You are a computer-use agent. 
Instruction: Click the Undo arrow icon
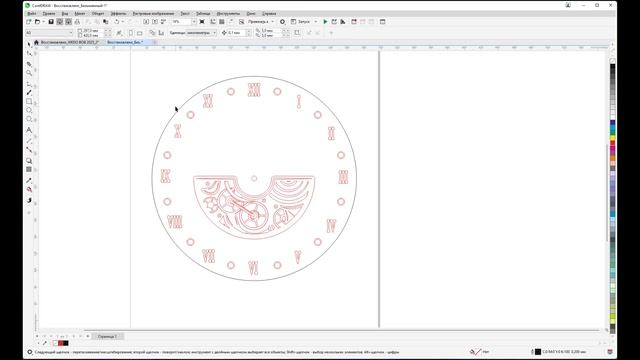(x=117, y=22)
